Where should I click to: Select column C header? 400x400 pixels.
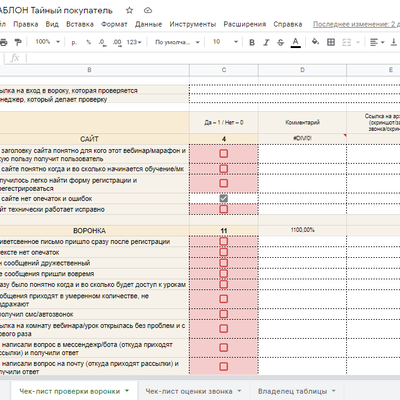(224, 70)
